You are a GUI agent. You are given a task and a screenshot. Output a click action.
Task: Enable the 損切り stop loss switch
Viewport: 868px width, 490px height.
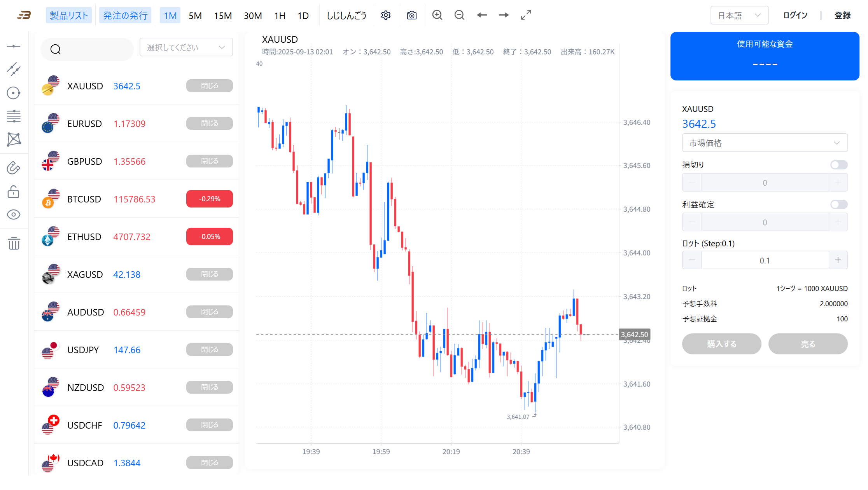[x=838, y=165]
